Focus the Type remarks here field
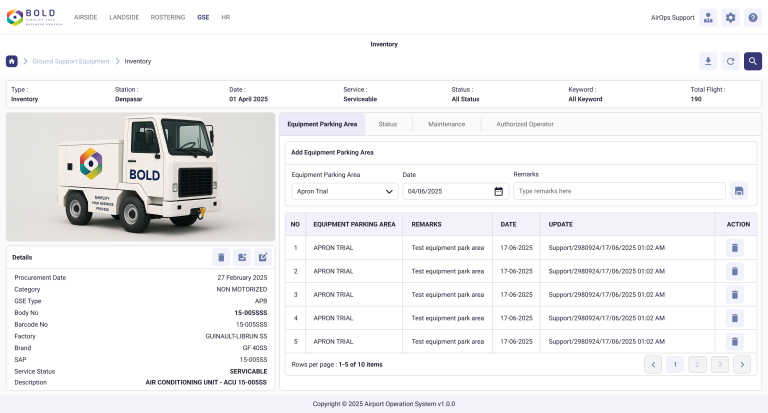 point(619,191)
